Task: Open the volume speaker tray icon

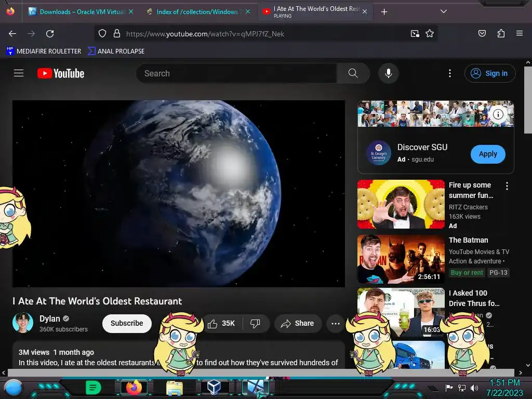Action: click(x=474, y=388)
